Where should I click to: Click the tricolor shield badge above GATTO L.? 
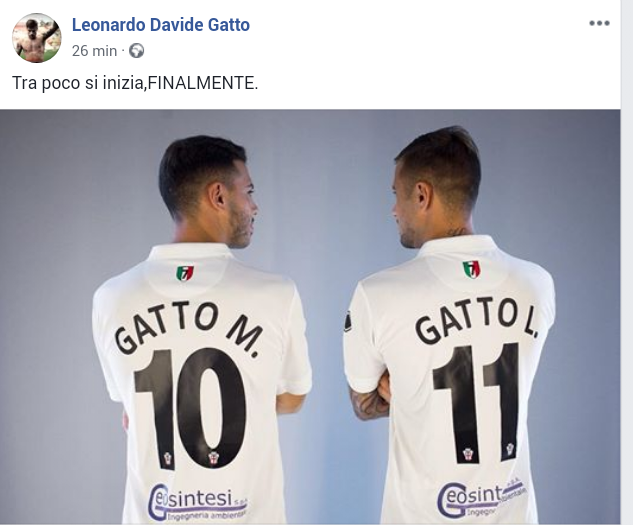[x=471, y=269]
